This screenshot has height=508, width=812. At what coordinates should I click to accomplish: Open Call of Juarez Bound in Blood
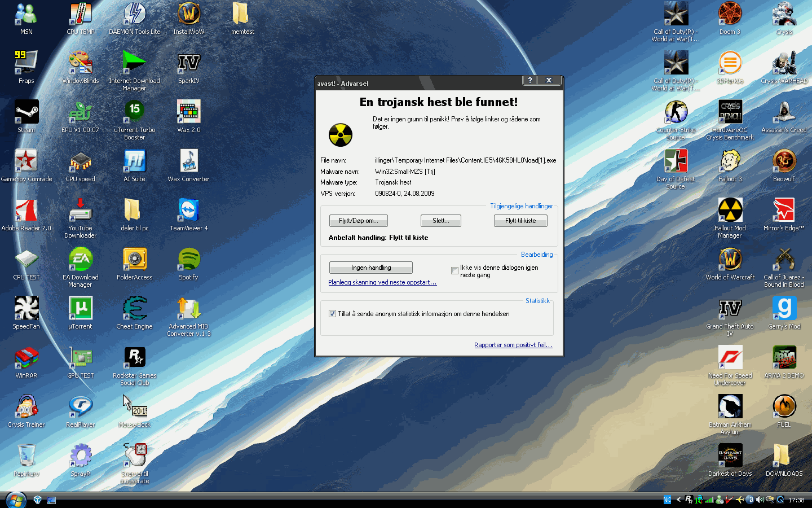pyautogui.click(x=784, y=267)
